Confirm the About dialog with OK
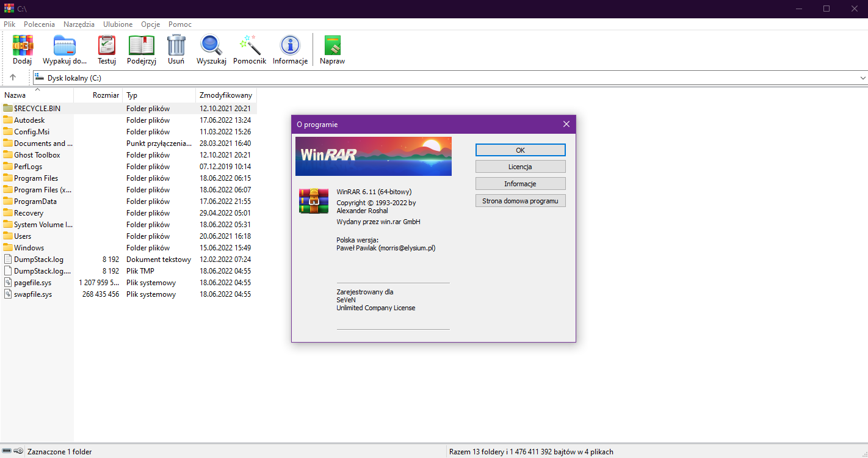The image size is (868, 458). pyautogui.click(x=521, y=150)
